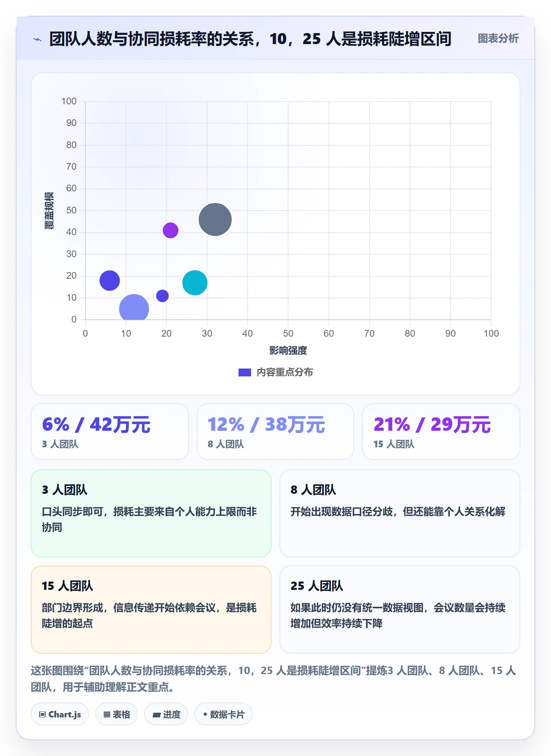This screenshot has width=551, height=756.
Task: Click the 数据卡片 tag
Action: 224,714
